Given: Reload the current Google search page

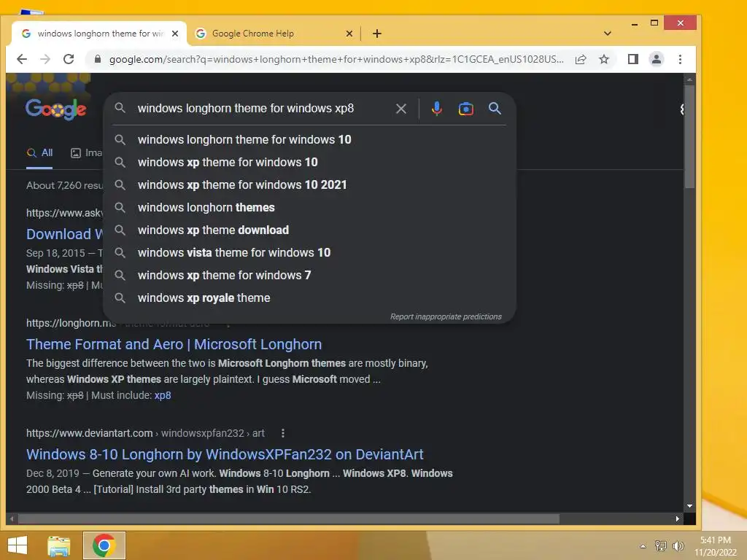Looking at the screenshot, I should [69, 59].
